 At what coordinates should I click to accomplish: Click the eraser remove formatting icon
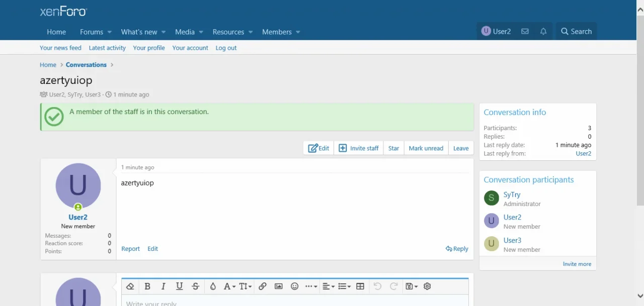130,286
